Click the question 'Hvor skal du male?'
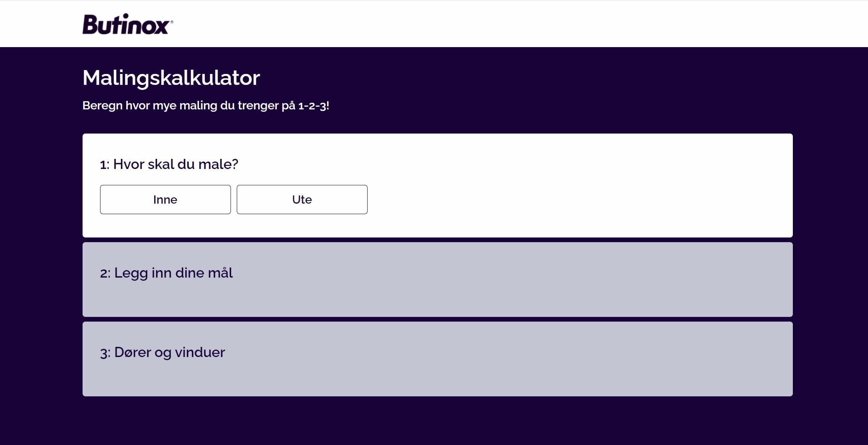This screenshot has height=445, width=868. [175, 164]
